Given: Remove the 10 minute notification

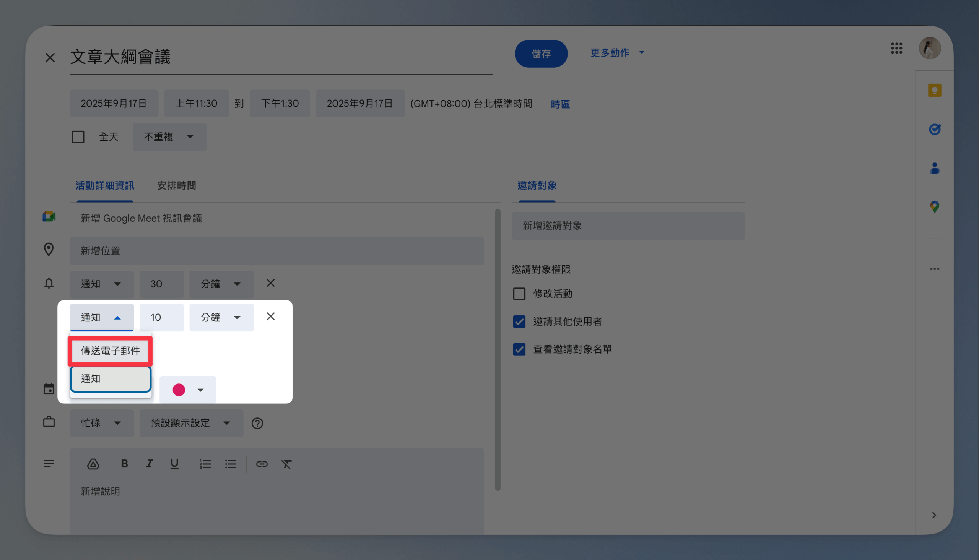Looking at the screenshot, I should pyautogui.click(x=270, y=317).
